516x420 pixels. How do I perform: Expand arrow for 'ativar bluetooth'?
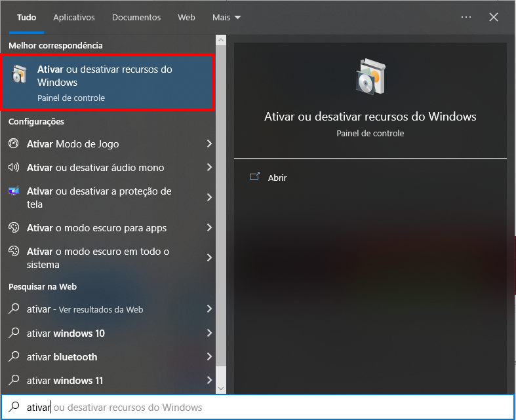coord(209,356)
